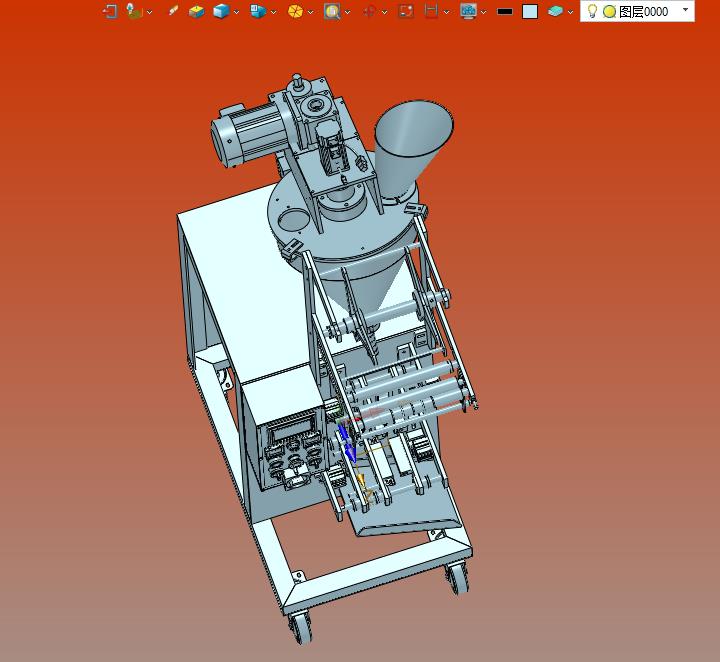Expand the orange sphere dropdown arrow
The width and height of the screenshot is (720, 662).
click(x=310, y=12)
